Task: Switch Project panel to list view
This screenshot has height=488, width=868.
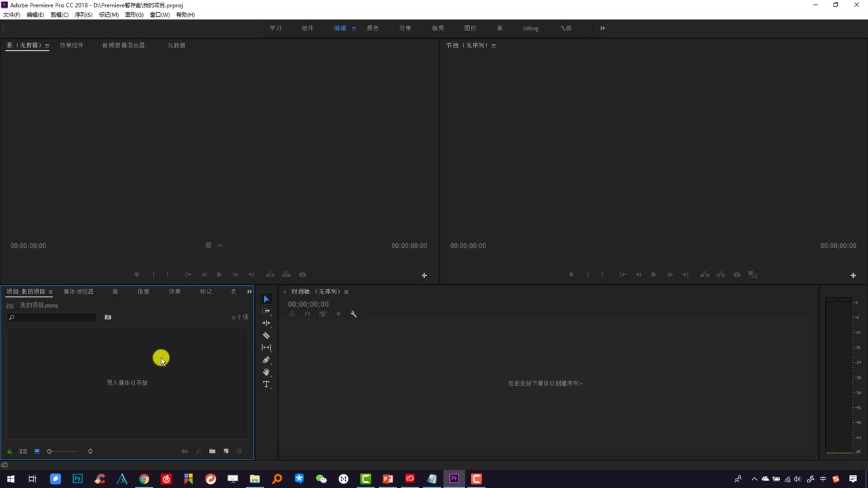Action: pyautogui.click(x=23, y=451)
